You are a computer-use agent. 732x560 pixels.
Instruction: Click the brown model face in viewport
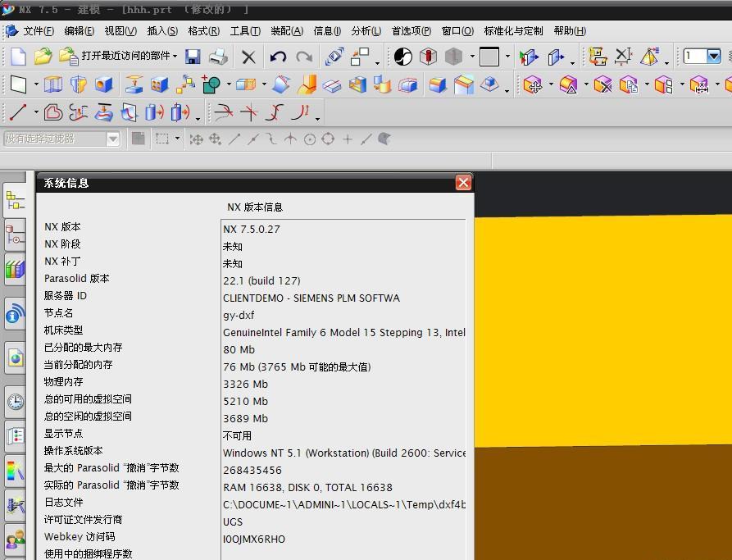[602, 502]
